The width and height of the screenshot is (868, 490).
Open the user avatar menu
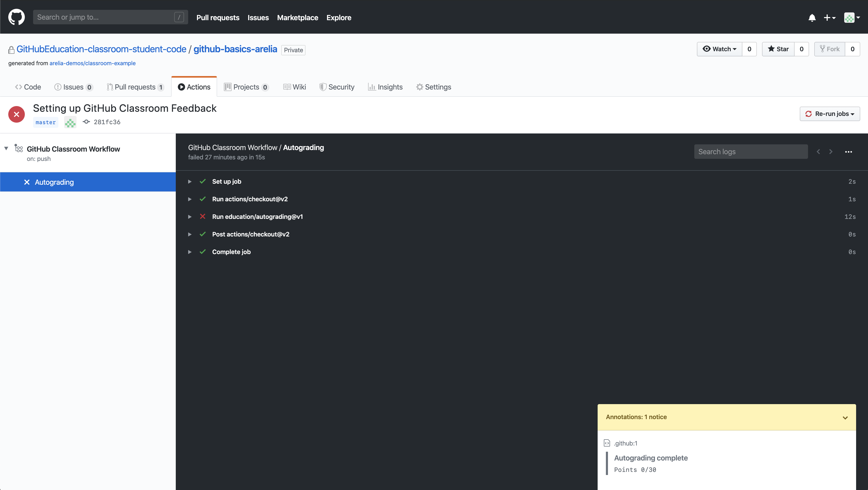(x=851, y=18)
